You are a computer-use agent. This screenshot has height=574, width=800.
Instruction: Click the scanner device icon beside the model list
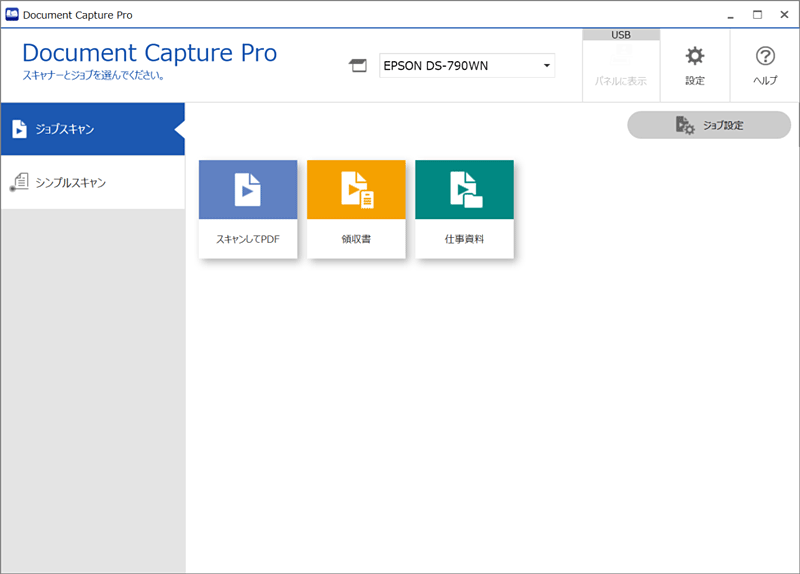pyautogui.click(x=358, y=67)
